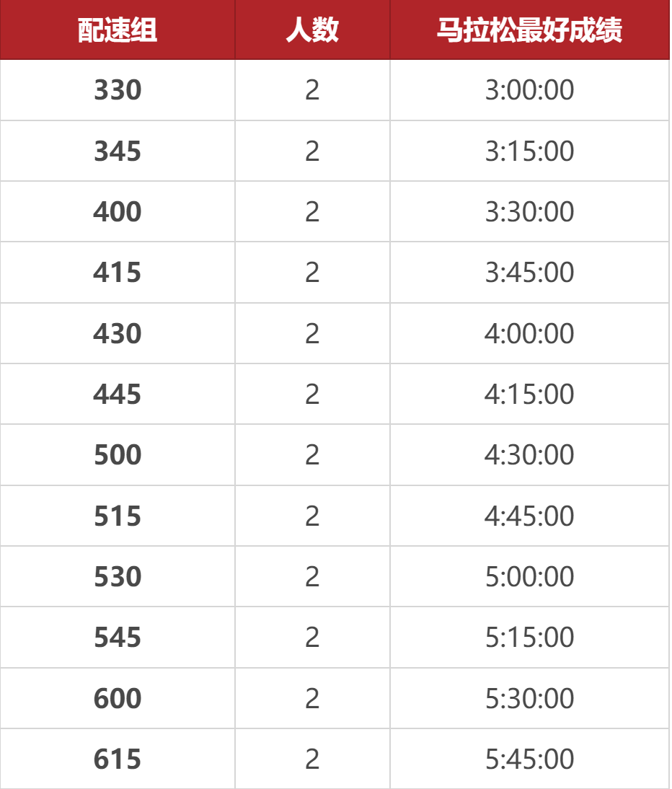Select pace group 500 cell
The height and width of the screenshot is (789, 672).
(118, 455)
